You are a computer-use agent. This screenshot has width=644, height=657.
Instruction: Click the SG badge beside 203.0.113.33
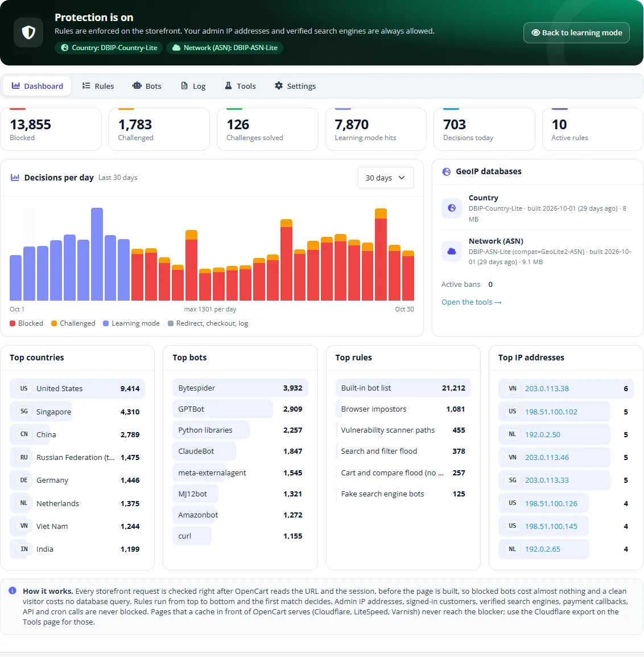point(513,480)
